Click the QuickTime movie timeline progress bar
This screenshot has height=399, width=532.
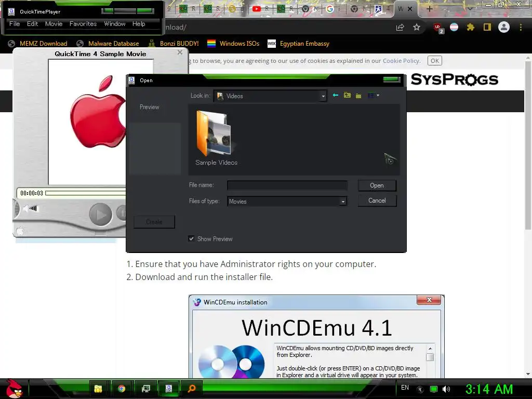(x=86, y=193)
